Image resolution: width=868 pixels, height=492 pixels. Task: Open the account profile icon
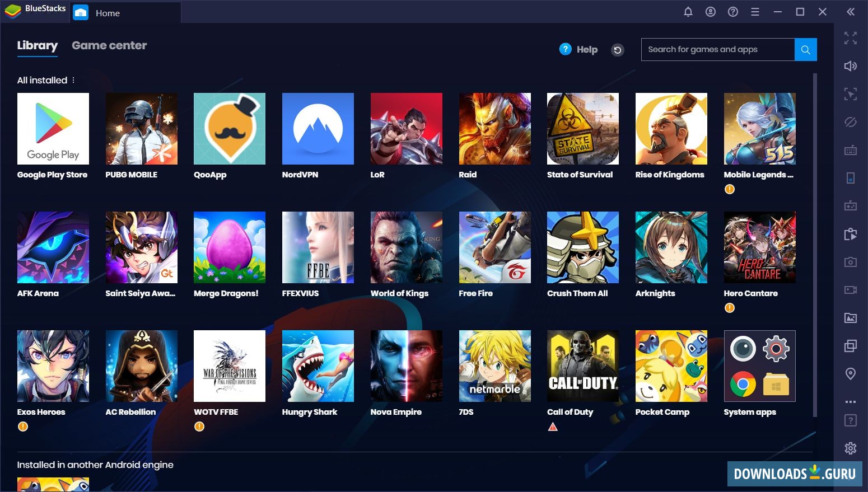(711, 12)
